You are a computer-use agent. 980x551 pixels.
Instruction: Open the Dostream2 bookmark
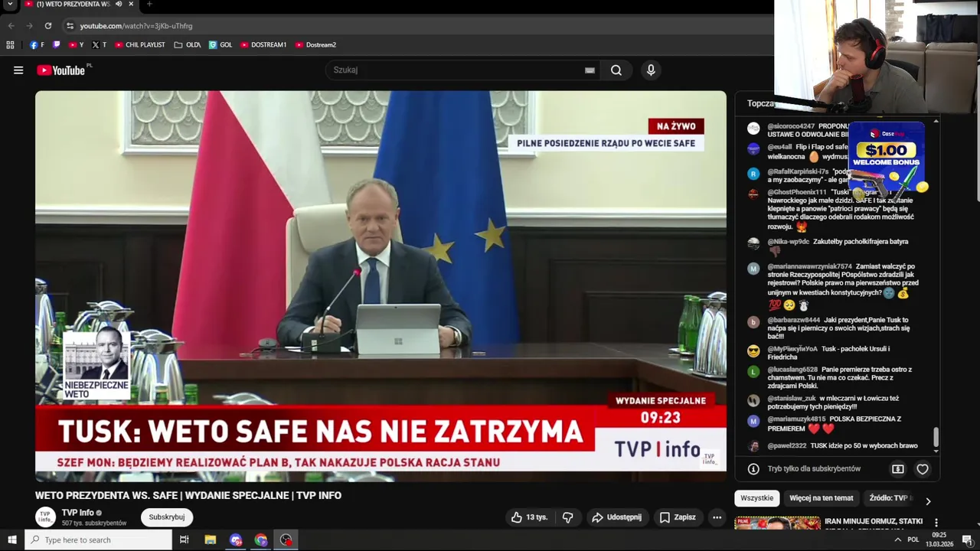[315, 45]
